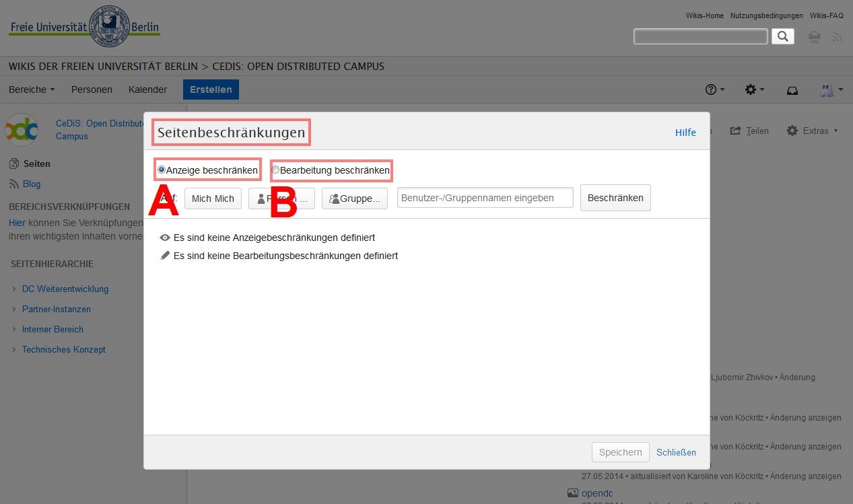
Task: Expand Interner Bereich tree node
Action: point(15,330)
